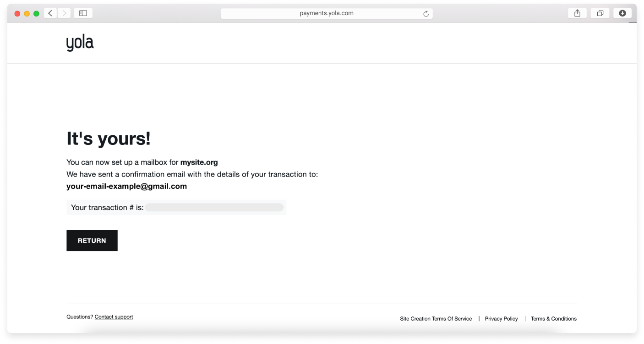Select the hidden transaction number field

pos(215,207)
